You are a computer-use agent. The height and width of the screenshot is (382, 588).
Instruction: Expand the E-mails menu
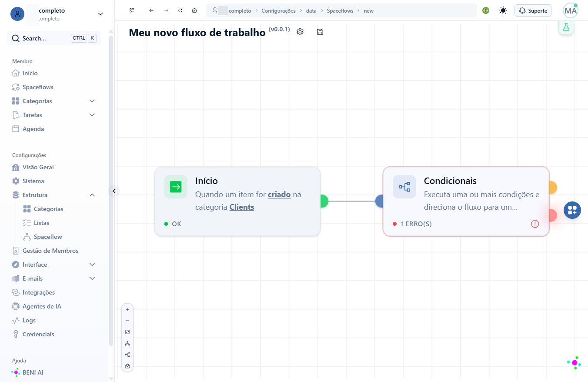(92, 278)
